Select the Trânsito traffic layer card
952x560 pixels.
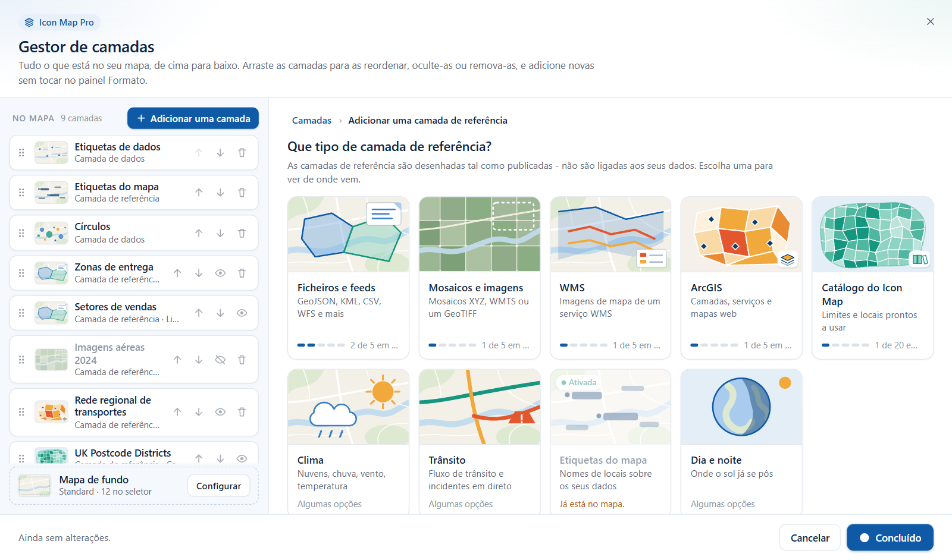coord(480,442)
